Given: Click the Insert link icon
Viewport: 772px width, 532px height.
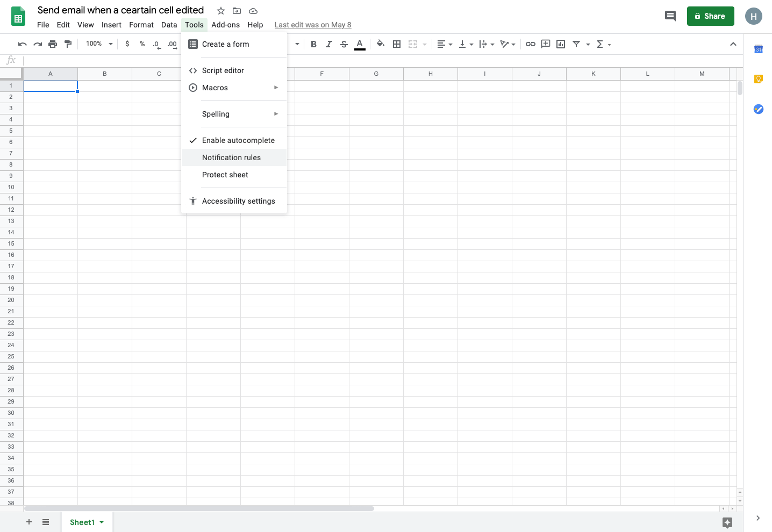Looking at the screenshot, I should (531, 44).
